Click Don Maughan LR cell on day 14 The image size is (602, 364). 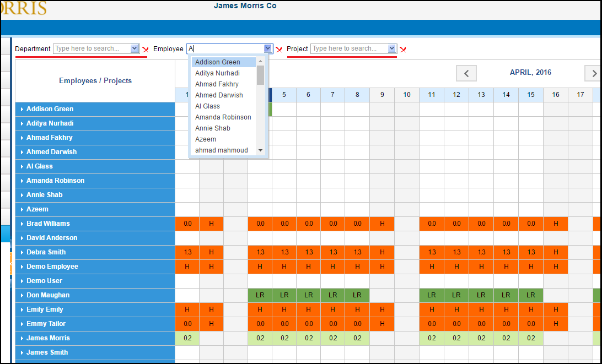[x=506, y=295]
